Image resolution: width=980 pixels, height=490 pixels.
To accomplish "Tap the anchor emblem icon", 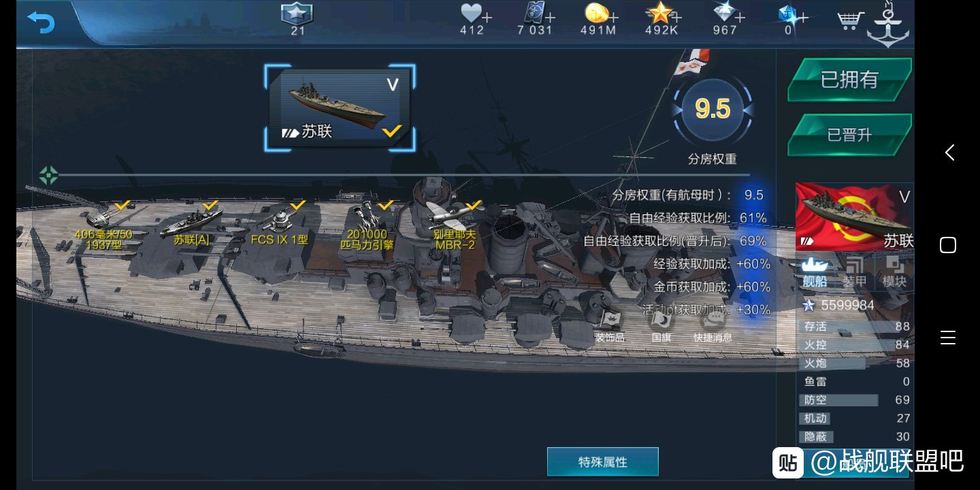I will point(887,25).
